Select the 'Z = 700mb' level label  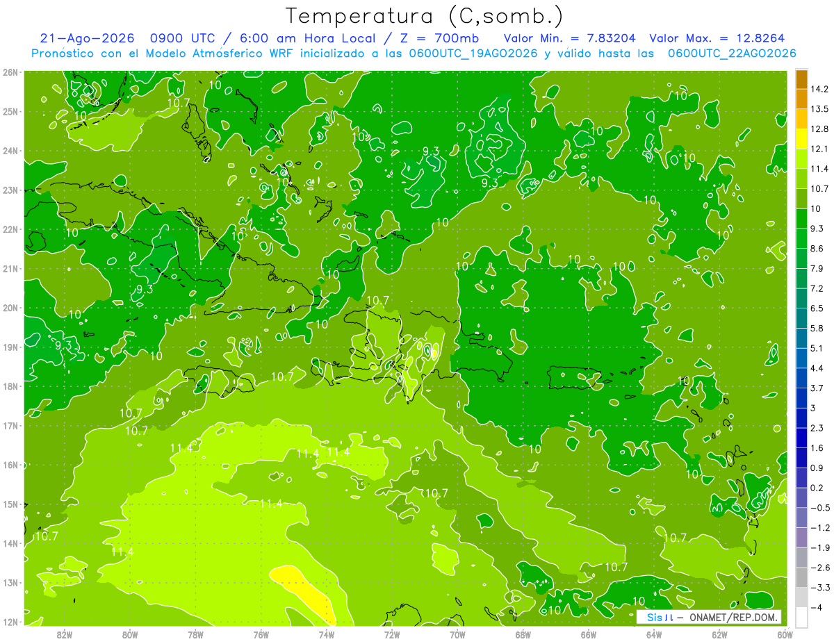pyautogui.click(x=440, y=38)
